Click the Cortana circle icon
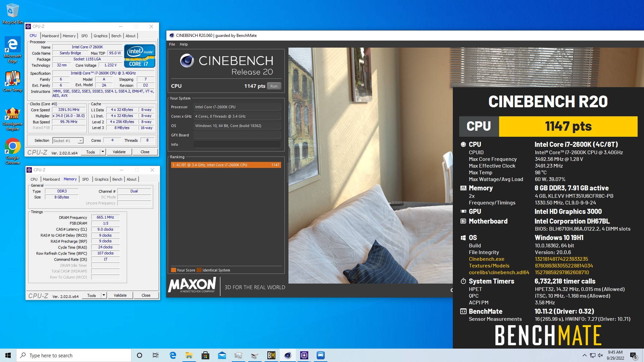Image resolution: width=644 pixels, height=362 pixels. [x=140, y=355]
